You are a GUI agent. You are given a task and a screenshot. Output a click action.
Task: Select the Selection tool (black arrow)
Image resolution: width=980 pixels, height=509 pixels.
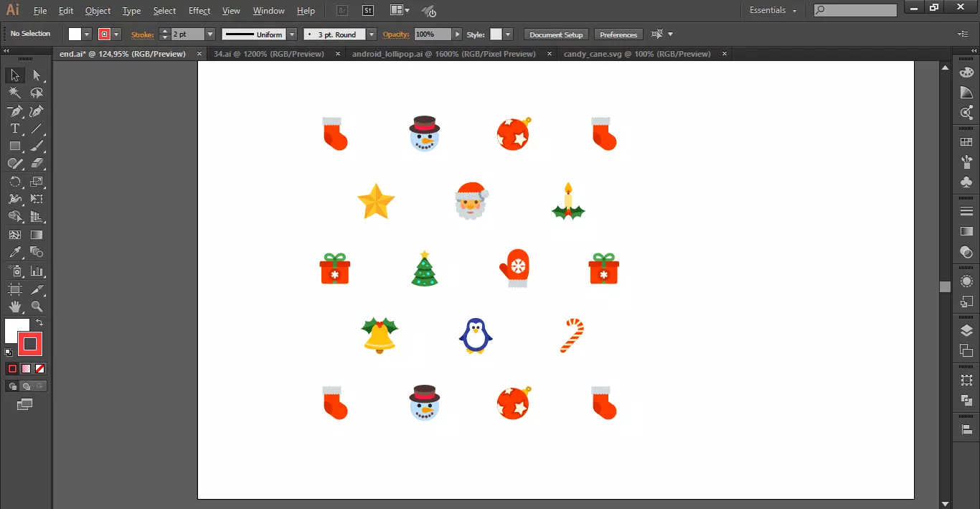point(15,75)
